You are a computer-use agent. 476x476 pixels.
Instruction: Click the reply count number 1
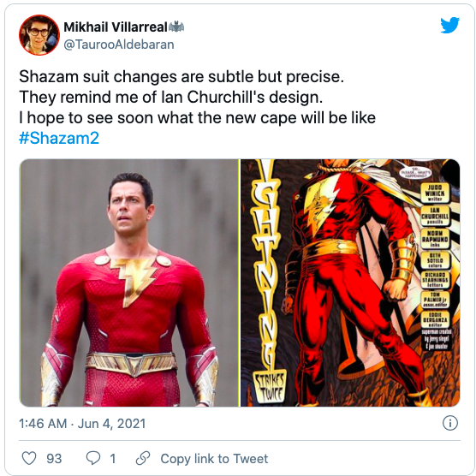113,458
